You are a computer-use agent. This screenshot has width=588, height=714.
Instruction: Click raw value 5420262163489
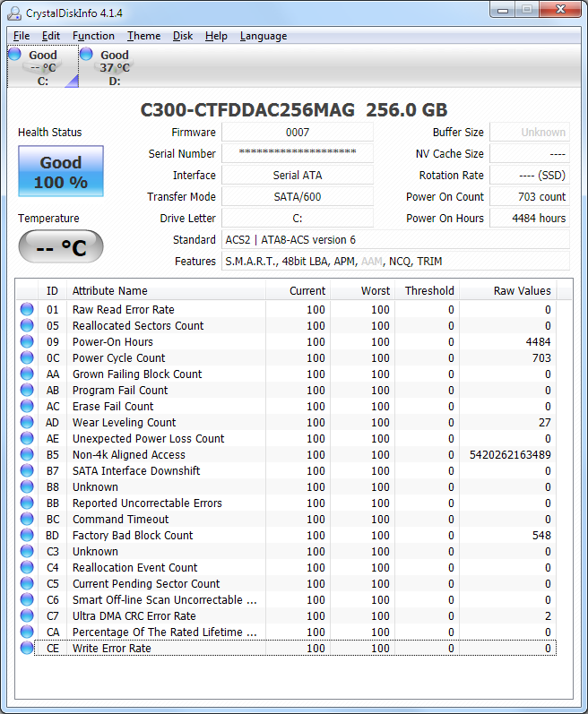510,454
